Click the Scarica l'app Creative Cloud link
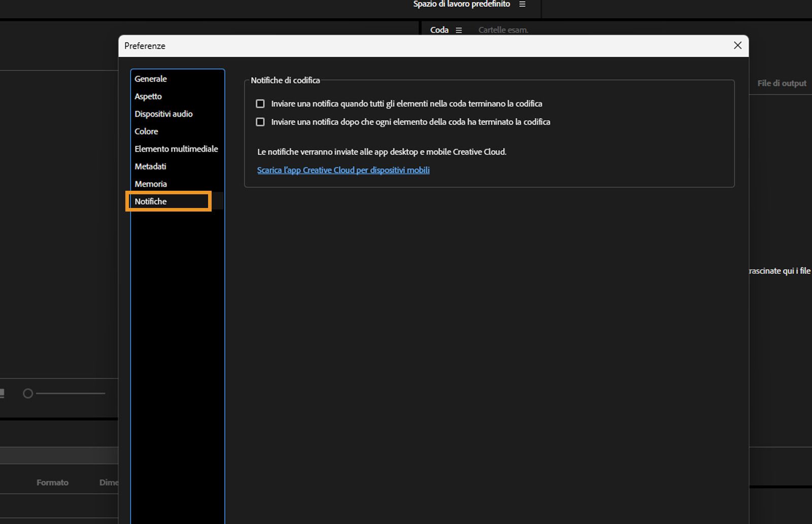This screenshot has height=524, width=812. [343, 170]
